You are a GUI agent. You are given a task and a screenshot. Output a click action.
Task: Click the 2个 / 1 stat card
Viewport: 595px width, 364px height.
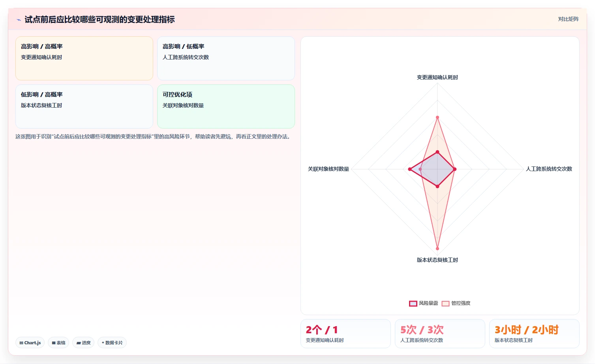coord(345,334)
